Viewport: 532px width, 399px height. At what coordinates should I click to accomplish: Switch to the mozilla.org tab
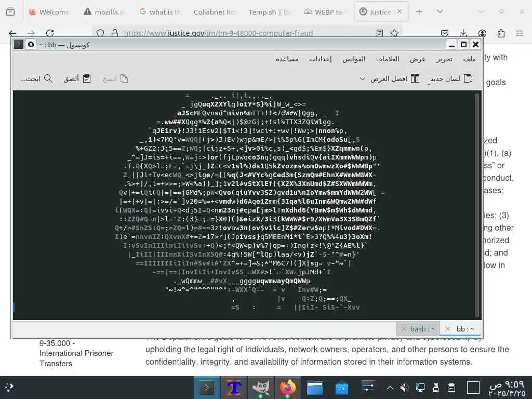[105, 12]
